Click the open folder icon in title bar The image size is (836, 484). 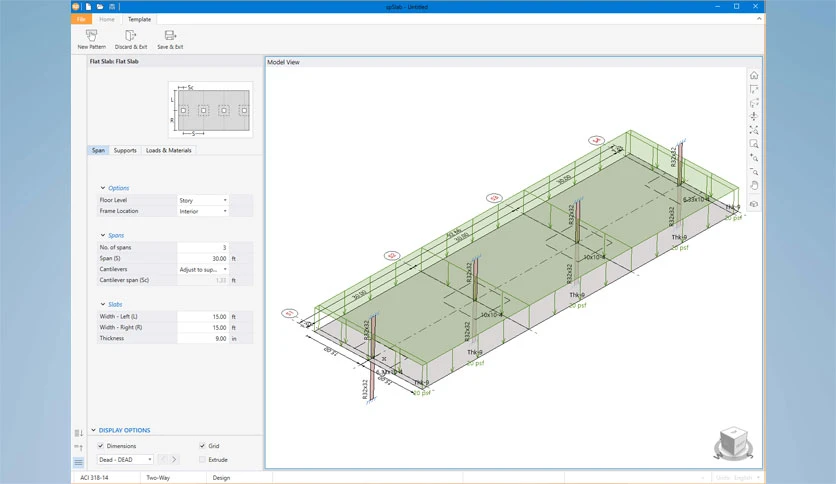(100, 7)
